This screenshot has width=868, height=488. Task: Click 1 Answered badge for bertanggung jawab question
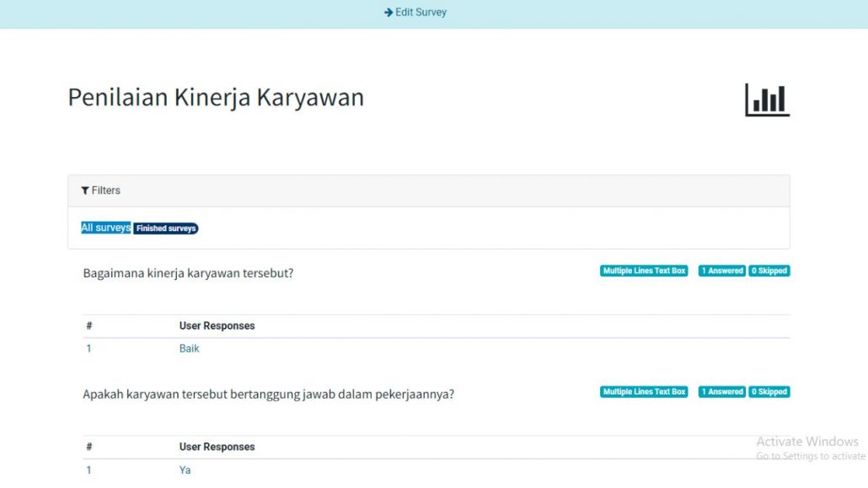[x=722, y=392]
